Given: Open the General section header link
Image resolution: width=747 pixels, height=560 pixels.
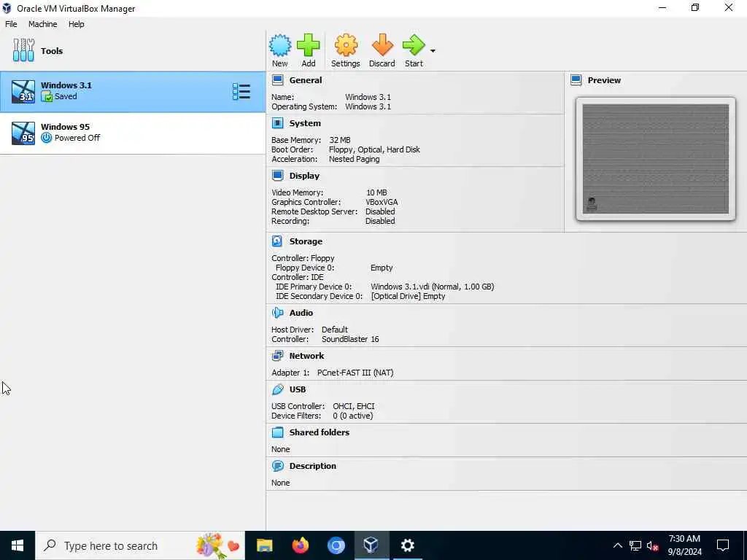Looking at the screenshot, I should [306, 80].
